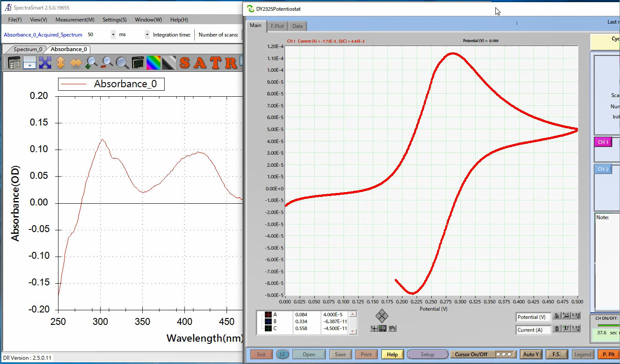The image size is (620, 364).
Task: Toggle the Potential axis lock icon
Action: (x=556, y=316)
